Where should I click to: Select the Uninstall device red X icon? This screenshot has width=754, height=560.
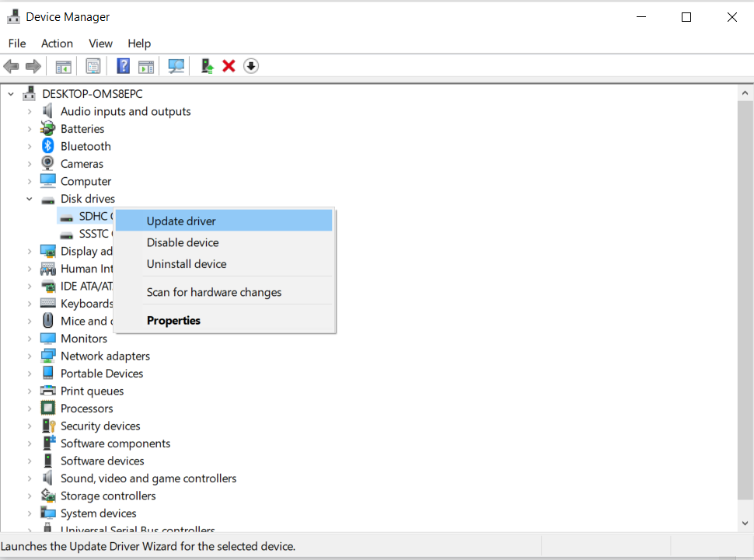[x=228, y=65]
